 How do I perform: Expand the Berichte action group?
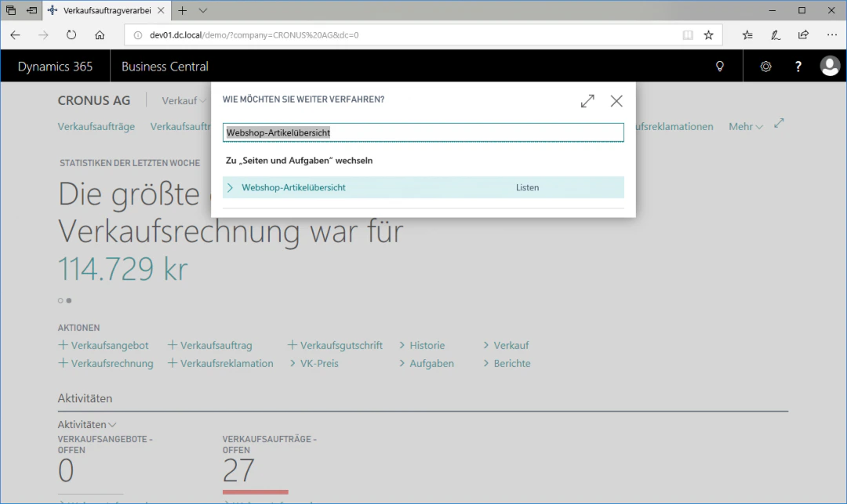point(507,363)
